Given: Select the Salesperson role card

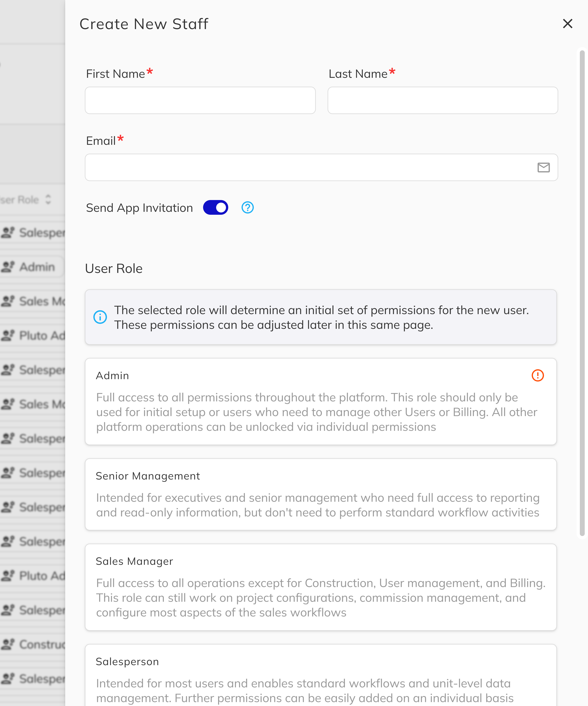Looking at the screenshot, I should coord(321,676).
